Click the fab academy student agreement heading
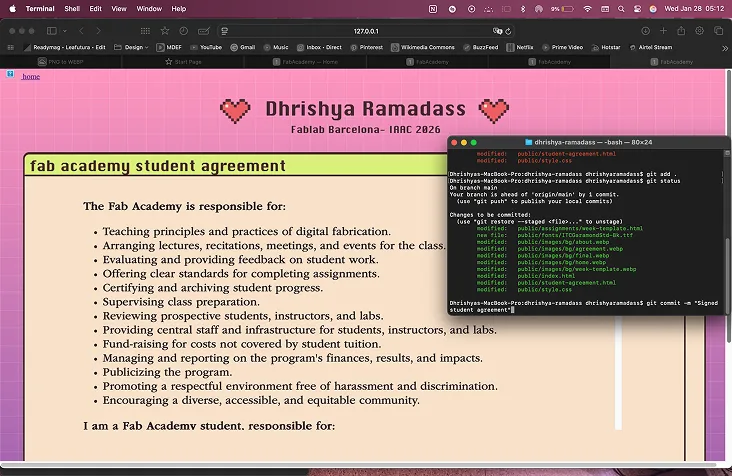Viewport: 732px width, 476px height. point(158,166)
